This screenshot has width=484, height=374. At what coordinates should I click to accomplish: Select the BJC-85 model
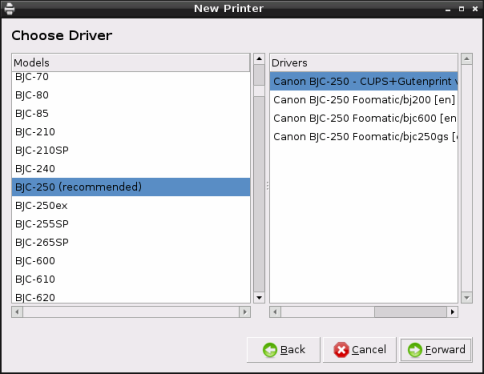[x=131, y=113]
